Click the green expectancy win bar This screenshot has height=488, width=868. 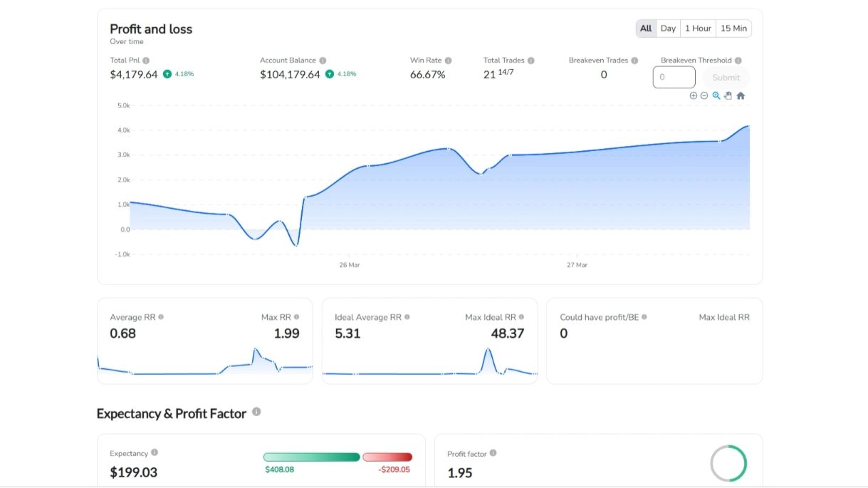(x=312, y=457)
